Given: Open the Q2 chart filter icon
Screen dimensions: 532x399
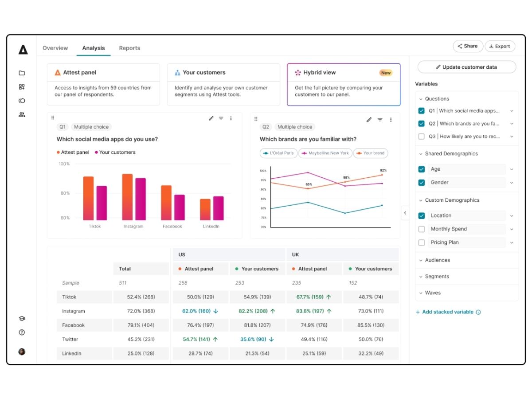Looking at the screenshot, I should (x=380, y=120).
